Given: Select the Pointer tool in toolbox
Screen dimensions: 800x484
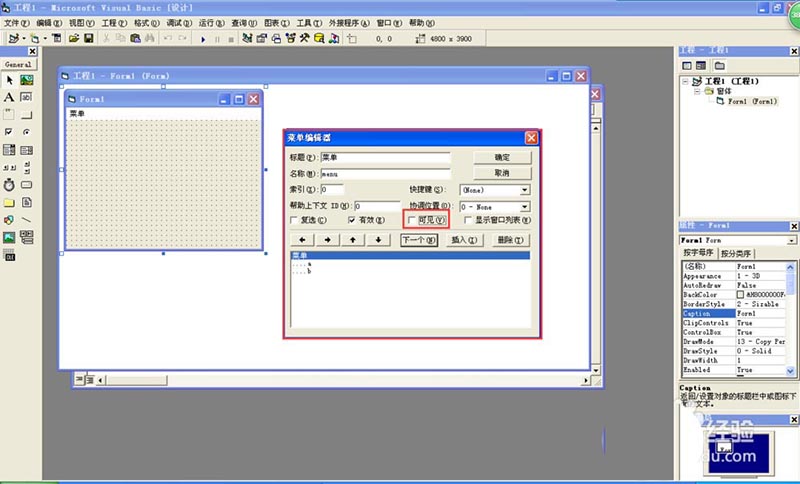Looking at the screenshot, I should (9, 80).
